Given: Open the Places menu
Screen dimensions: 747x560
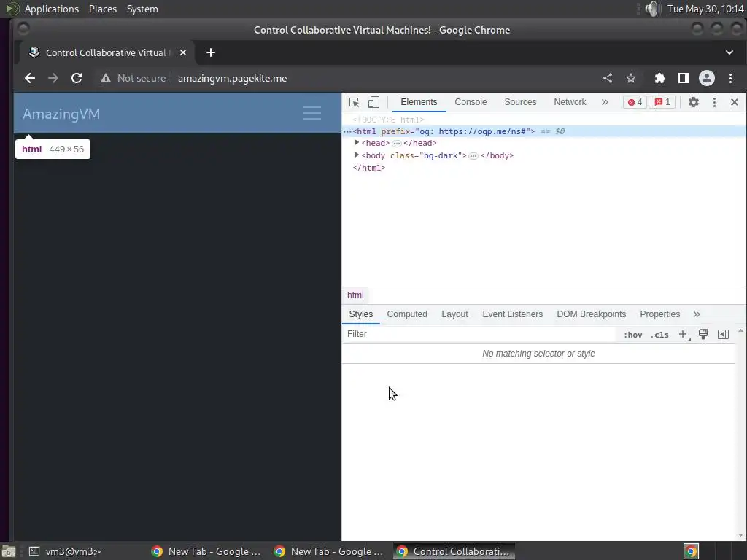Looking at the screenshot, I should (x=102, y=9).
